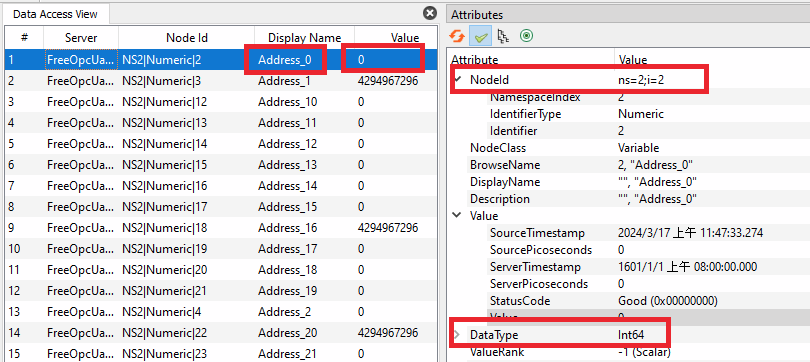Select the Address_10 display name
Viewport: 810px width, 362px height.
coord(288,102)
